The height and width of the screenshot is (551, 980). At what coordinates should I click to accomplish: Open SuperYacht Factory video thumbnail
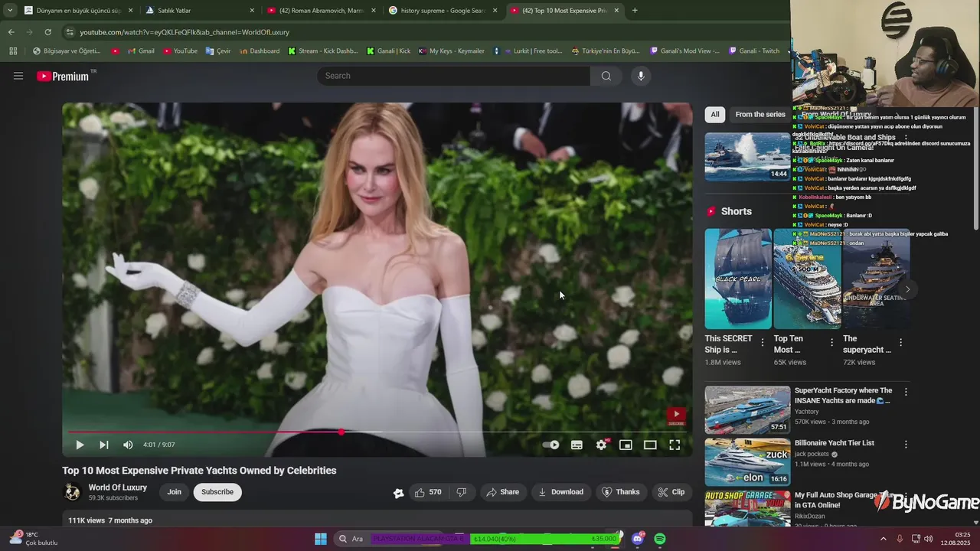click(x=747, y=410)
